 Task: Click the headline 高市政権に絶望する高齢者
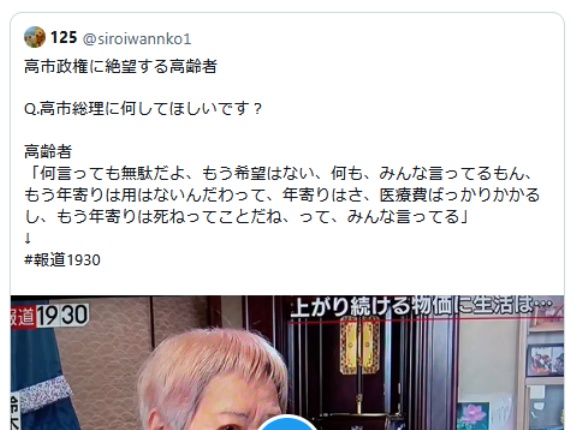(x=120, y=67)
